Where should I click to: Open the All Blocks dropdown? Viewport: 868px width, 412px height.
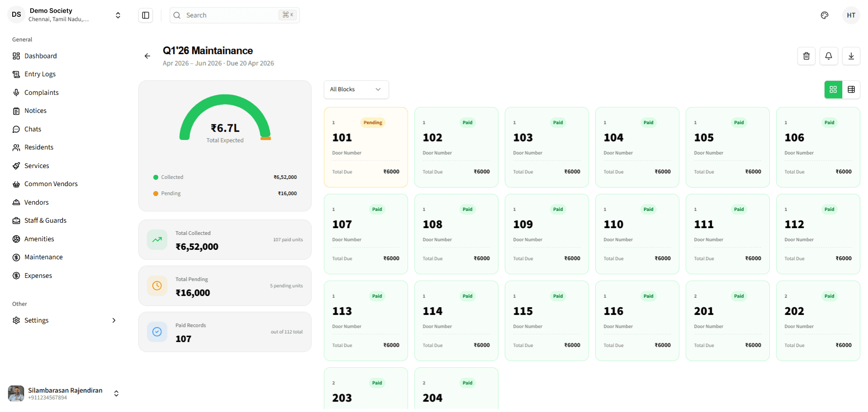click(x=356, y=89)
